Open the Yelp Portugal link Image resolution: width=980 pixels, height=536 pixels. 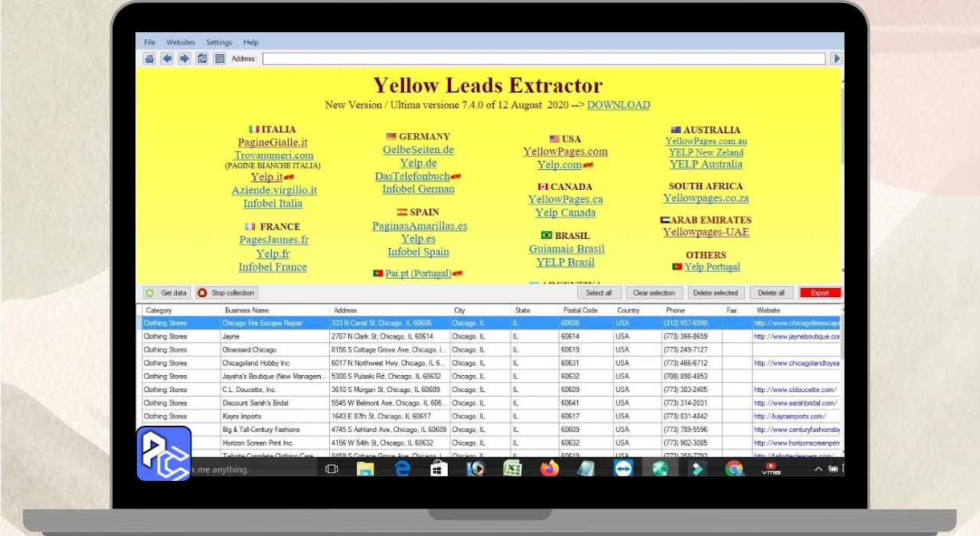[712, 266]
